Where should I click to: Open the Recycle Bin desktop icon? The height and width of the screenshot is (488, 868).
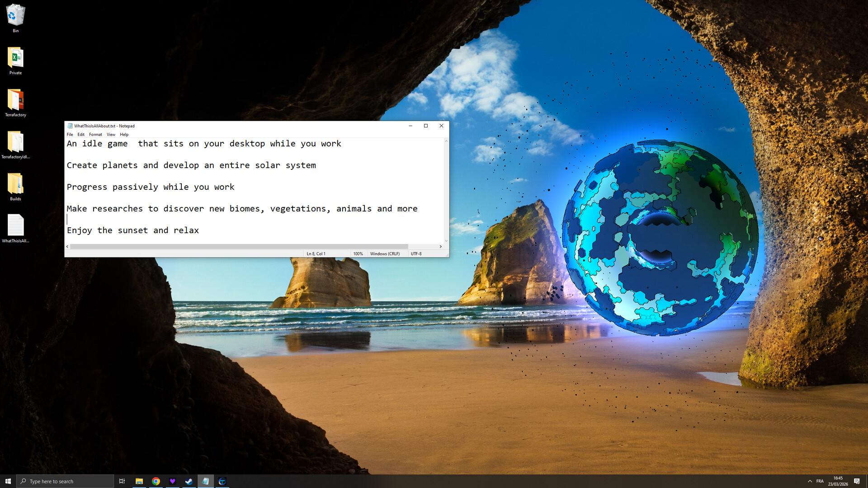[x=15, y=16]
